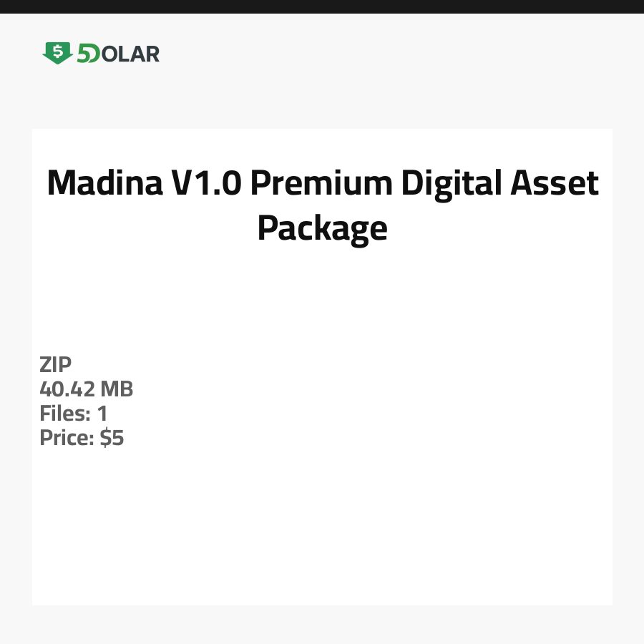Click the ZIP file type label
644x644 pixels.
(x=56, y=365)
